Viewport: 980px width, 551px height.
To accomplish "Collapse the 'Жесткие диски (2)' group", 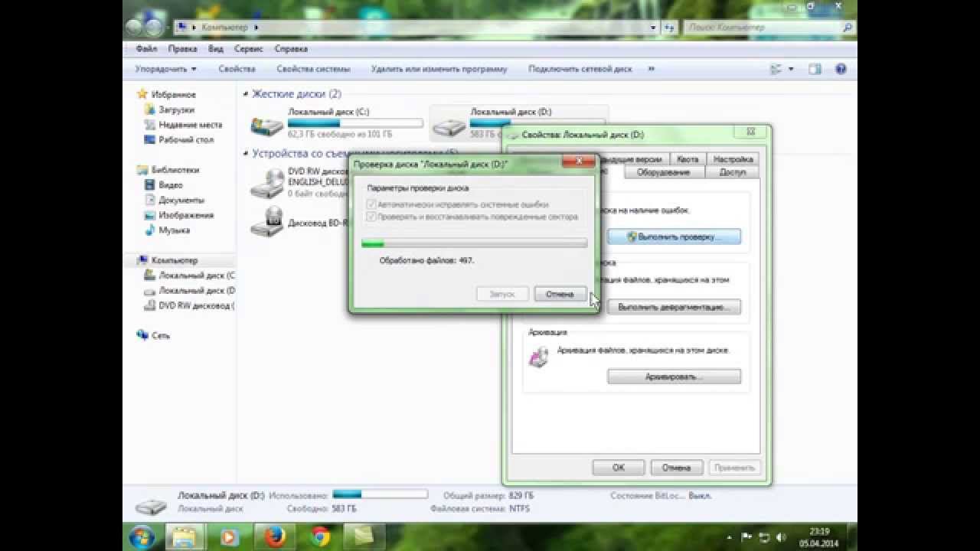I will pos(246,94).
